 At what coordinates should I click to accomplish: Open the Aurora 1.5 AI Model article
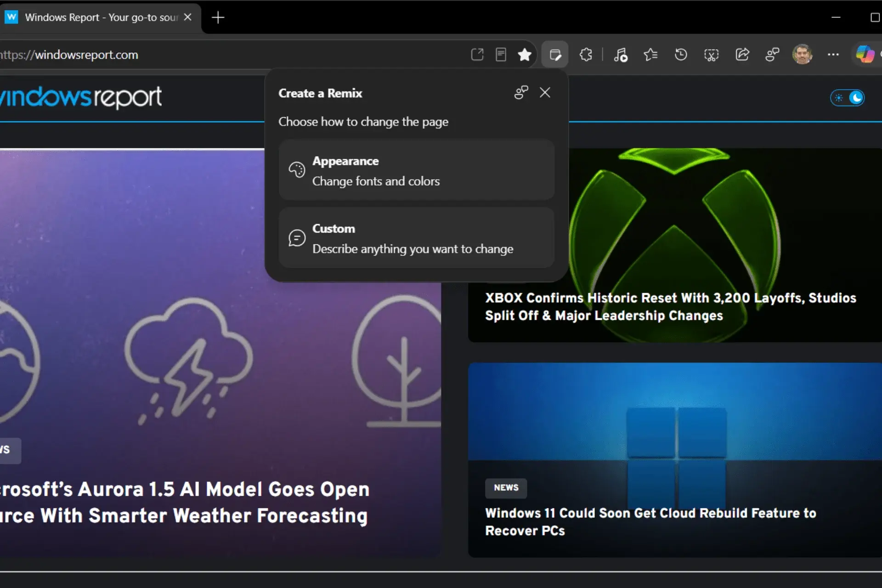pyautogui.click(x=185, y=502)
